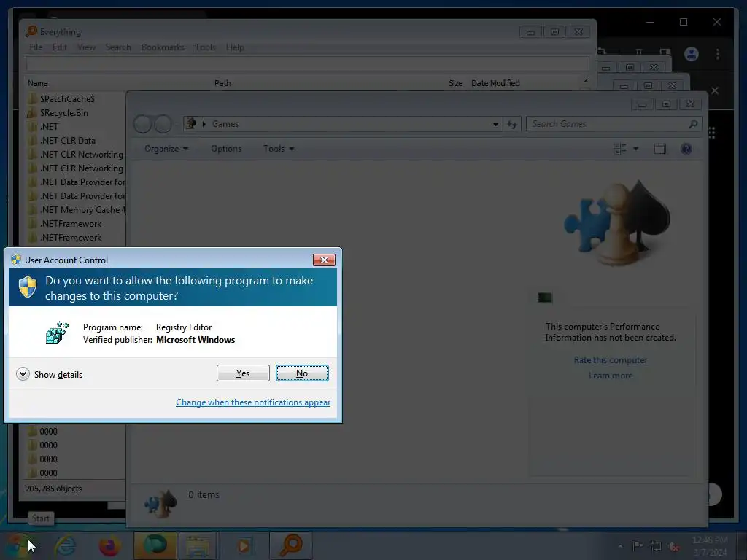Screen dimensions: 747x560
Task: Click Games icon in address bar
Action: click(x=191, y=124)
